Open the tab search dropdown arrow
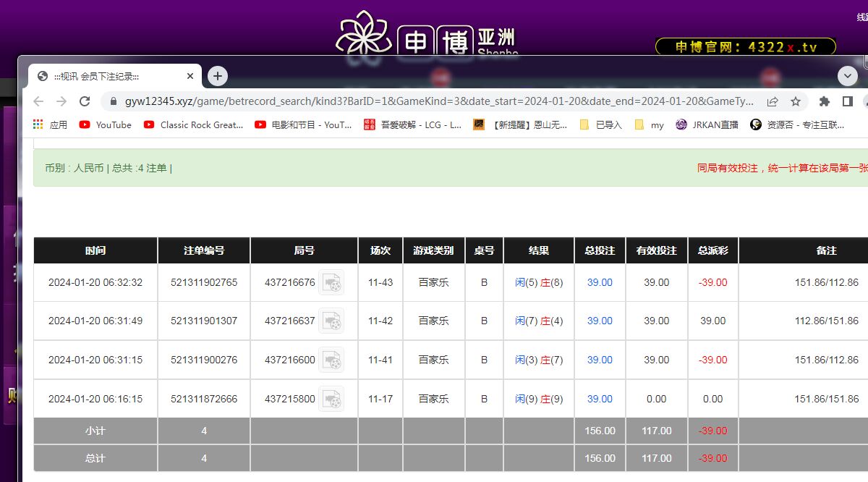 coord(848,76)
